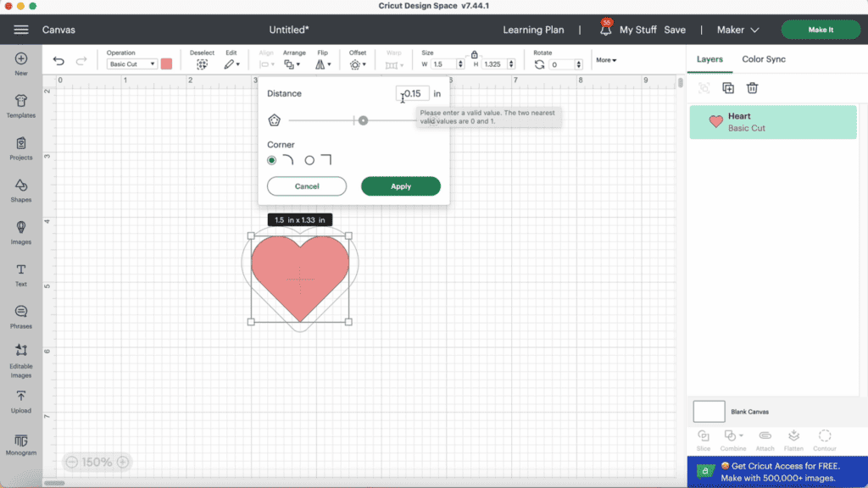Undo the last action
Screen dimensions: 868x488
[x=58, y=61]
